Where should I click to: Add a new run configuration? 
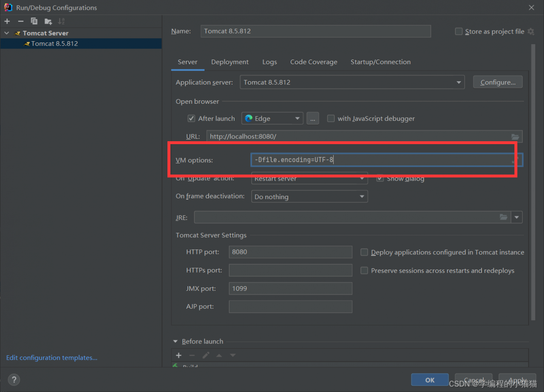coord(7,21)
